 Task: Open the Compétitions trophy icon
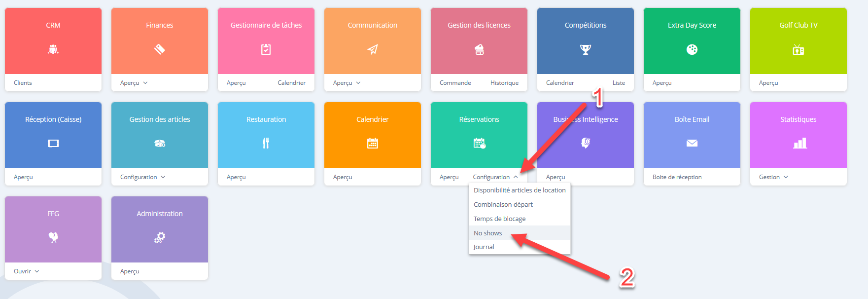click(x=586, y=49)
